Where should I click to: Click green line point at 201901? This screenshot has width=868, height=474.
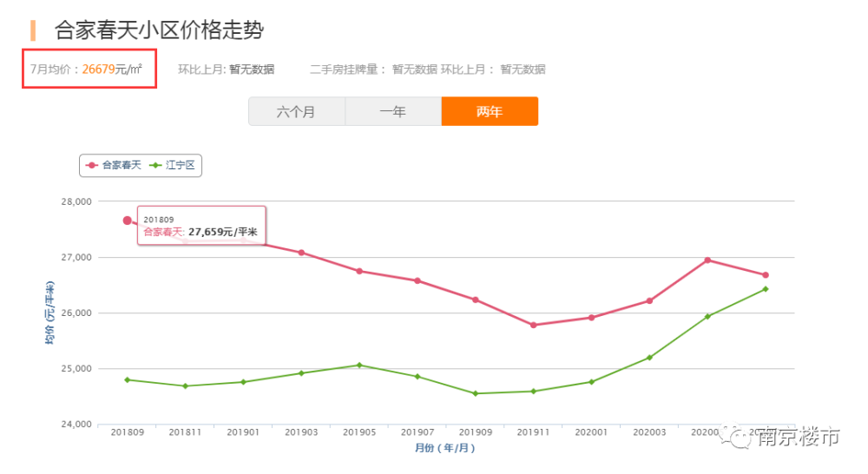click(244, 382)
